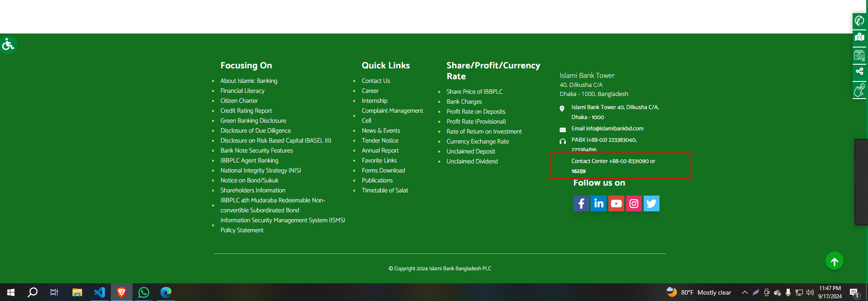Open WhatsApp from the taskbar

click(x=144, y=292)
